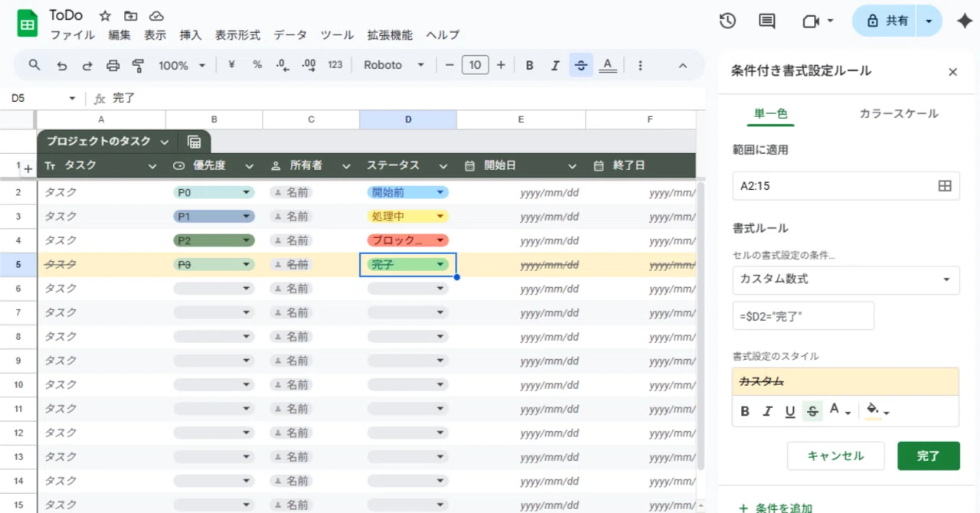This screenshot has width=980, height=513.
Task: Open the range selector grid icon
Action: point(945,186)
